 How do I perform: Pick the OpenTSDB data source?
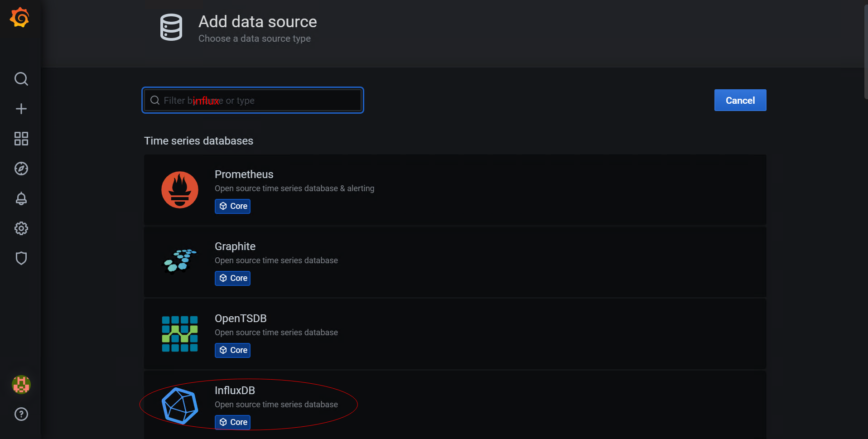point(240,318)
